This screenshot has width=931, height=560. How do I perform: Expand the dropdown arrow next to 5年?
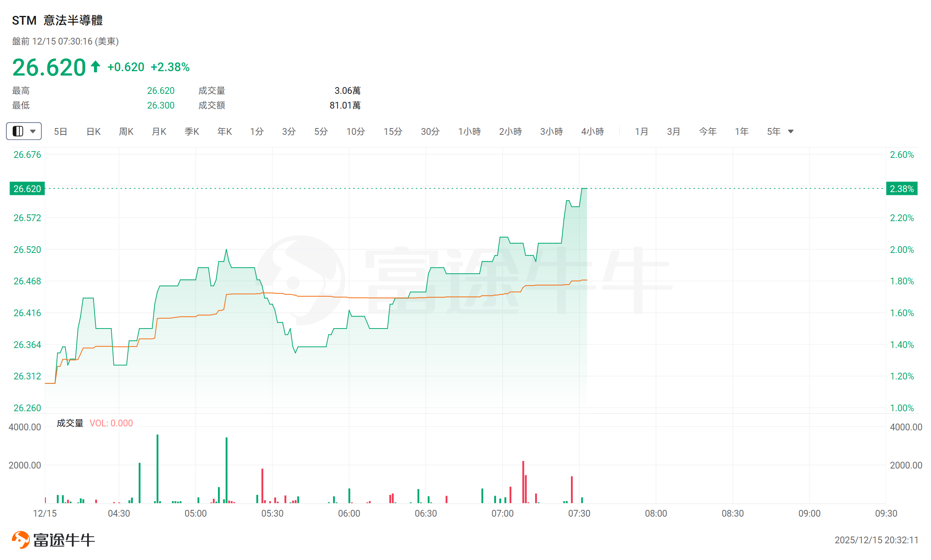click(791, 132)
